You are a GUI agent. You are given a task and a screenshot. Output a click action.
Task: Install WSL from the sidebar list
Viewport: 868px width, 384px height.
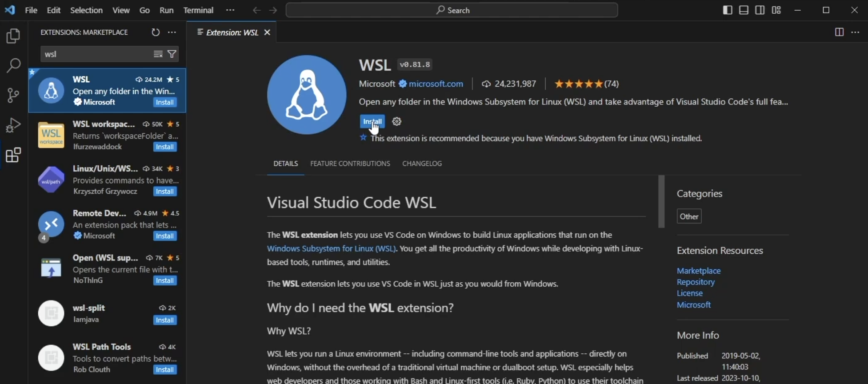point(165,102)
